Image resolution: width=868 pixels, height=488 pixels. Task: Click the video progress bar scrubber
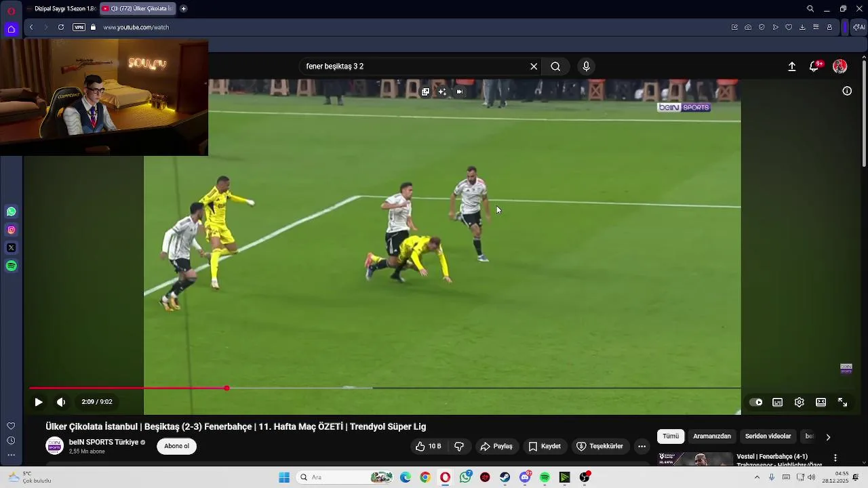[x=226, y=388]
